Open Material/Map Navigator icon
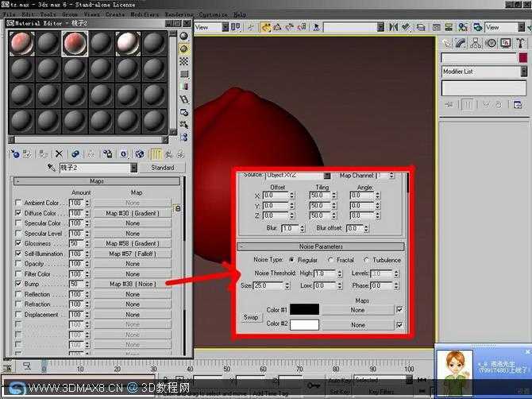Image resolution: width=532 pixels, height=399 pixels. click(x=184, y=138)
